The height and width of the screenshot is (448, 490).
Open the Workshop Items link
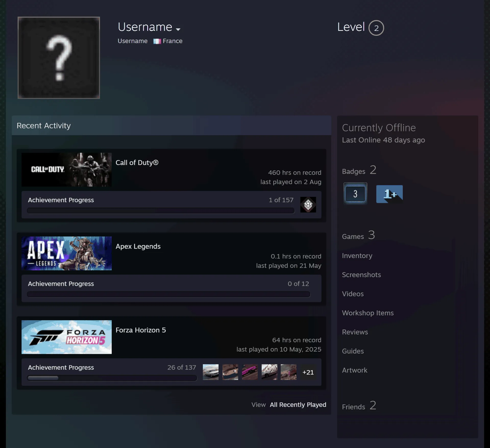(x=368, y=313)
